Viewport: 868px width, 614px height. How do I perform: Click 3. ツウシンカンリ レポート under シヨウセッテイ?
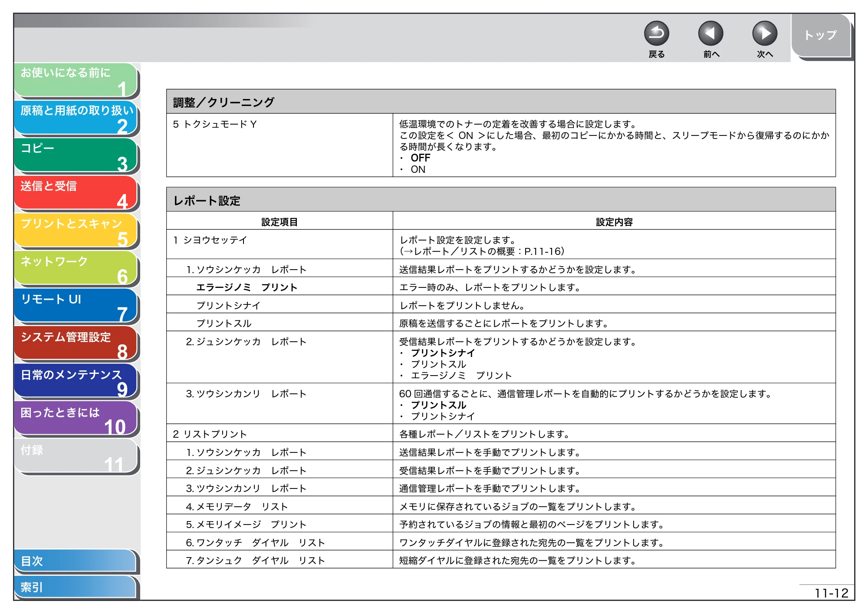coord(246,394)
